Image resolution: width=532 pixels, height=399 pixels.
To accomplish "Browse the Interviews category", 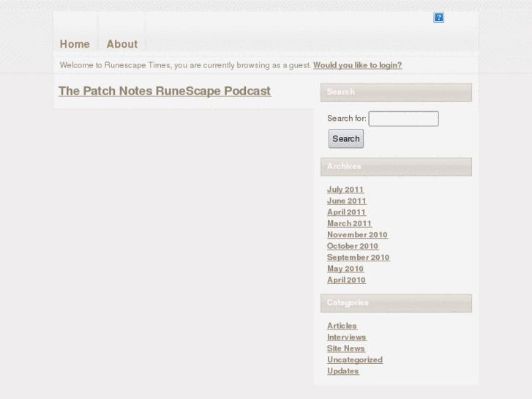I will pyautogui.click(x=347, y=338).
